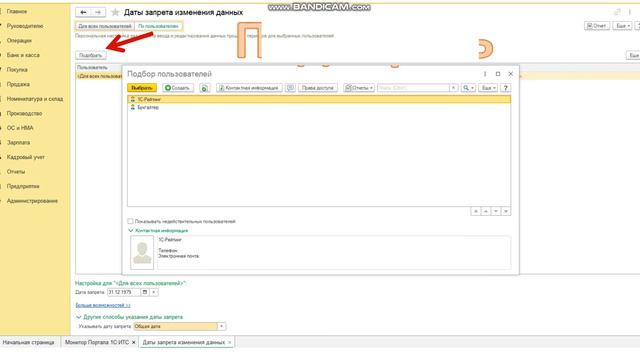This screenshot has width=640, height=360.
Task: Open the Отчеты dropdown in dialog toolbar
Action: pyautogui.click(x=359, y=88)
